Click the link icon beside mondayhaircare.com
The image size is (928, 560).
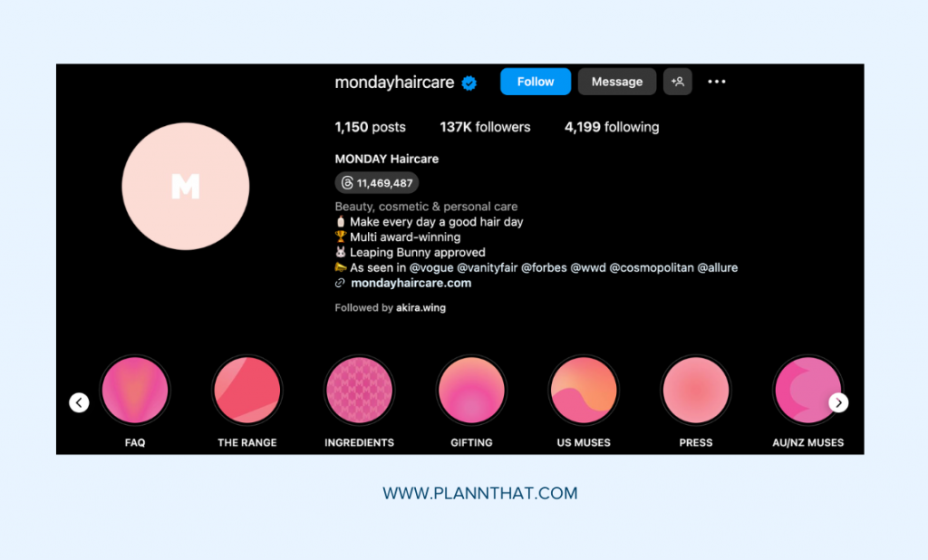click(341, 283)
